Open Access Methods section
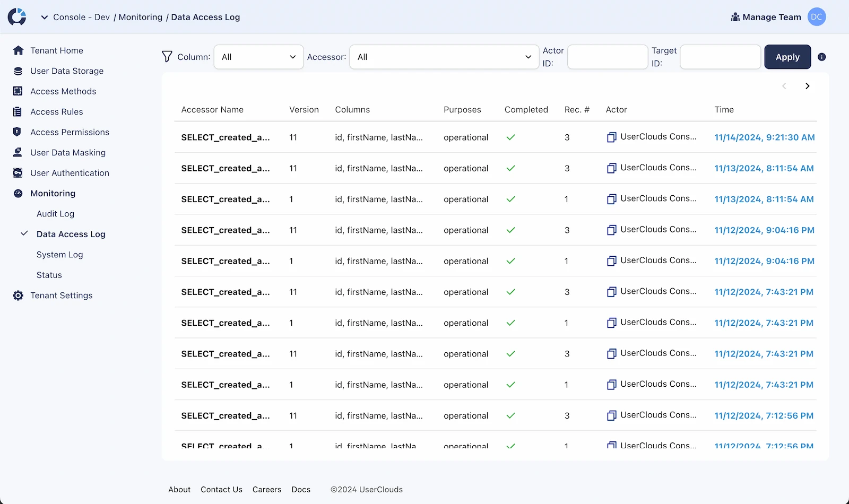This screenshot has height=504, width=849. click(x=63, y=91)
